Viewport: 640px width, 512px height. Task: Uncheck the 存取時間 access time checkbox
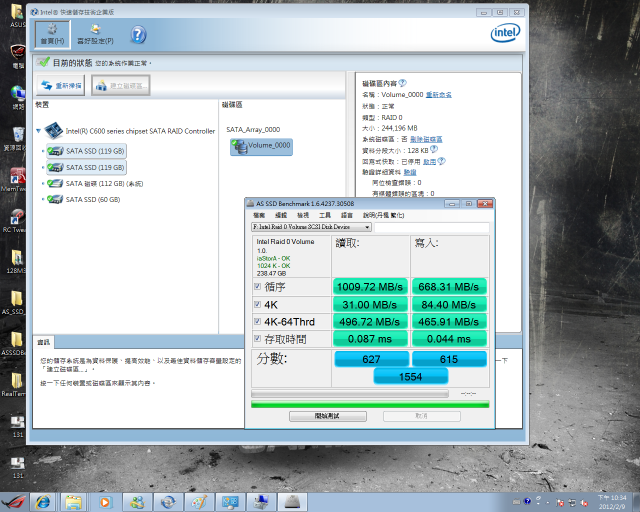click(x=259, y=339)
